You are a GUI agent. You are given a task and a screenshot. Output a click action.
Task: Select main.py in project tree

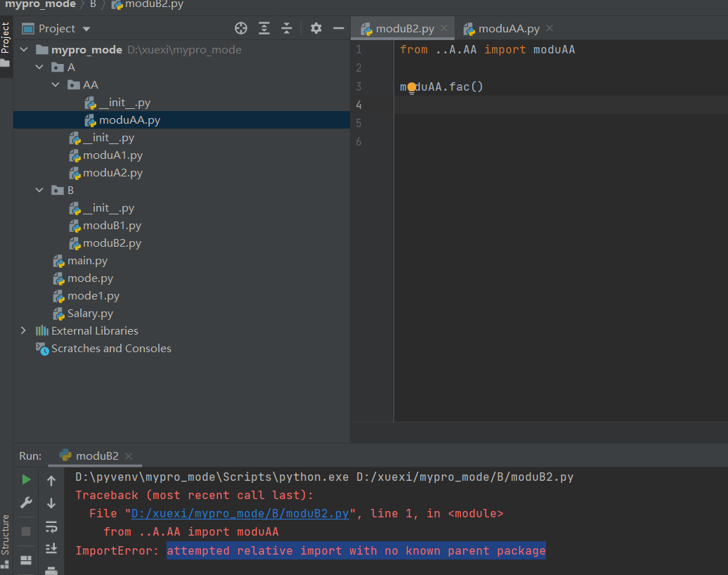[87, 261]
